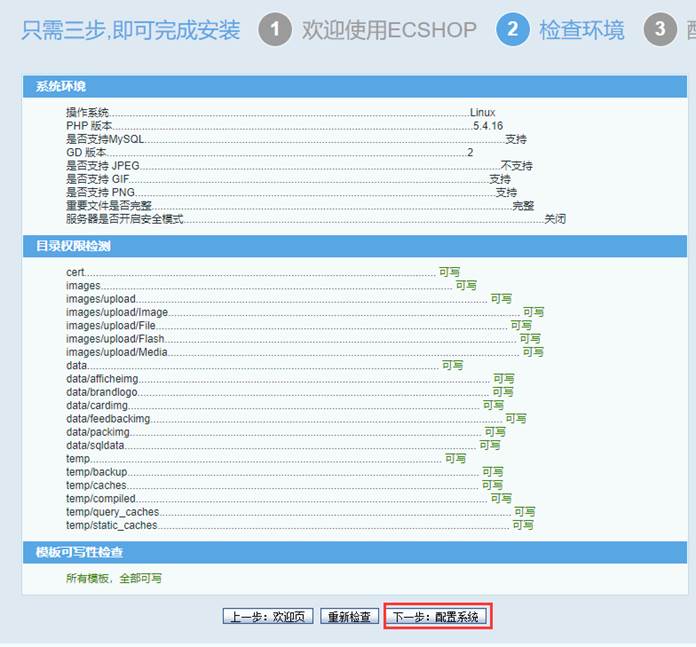Select the 欢迎使用ECSHOP step label

pos(389,30)
